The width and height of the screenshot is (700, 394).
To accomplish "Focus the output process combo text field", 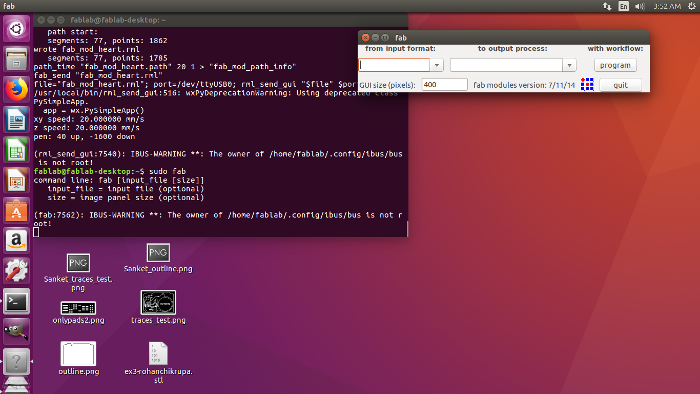I will tap(506, 65).
